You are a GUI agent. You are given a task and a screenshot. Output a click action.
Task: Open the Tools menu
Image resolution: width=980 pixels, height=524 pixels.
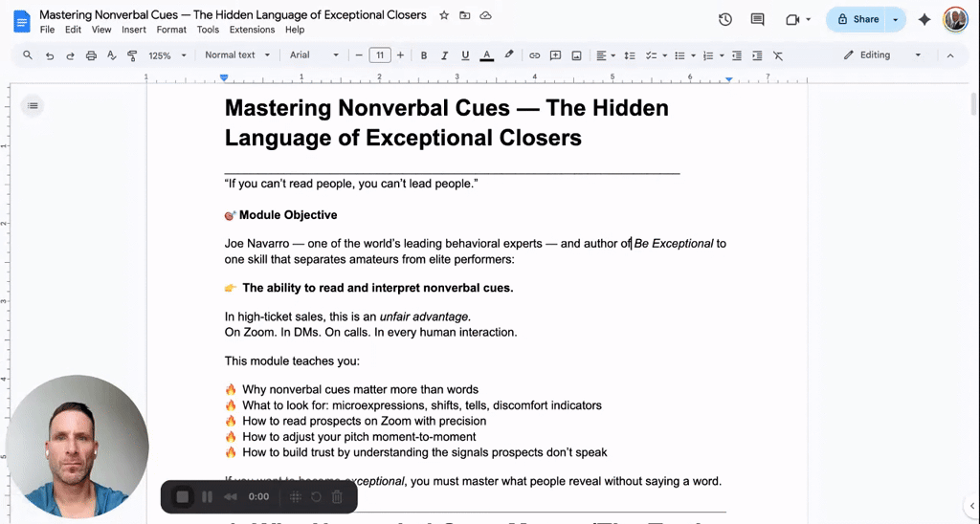(208, 30)
